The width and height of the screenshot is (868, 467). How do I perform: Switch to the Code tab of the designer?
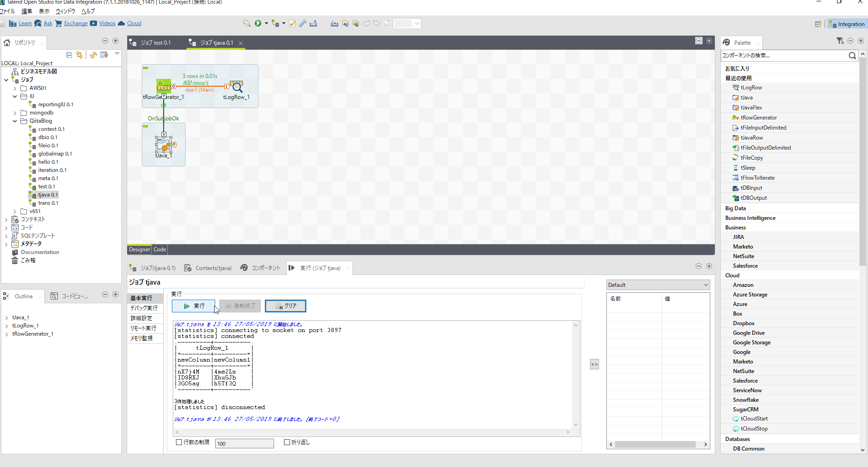(159, 249)
